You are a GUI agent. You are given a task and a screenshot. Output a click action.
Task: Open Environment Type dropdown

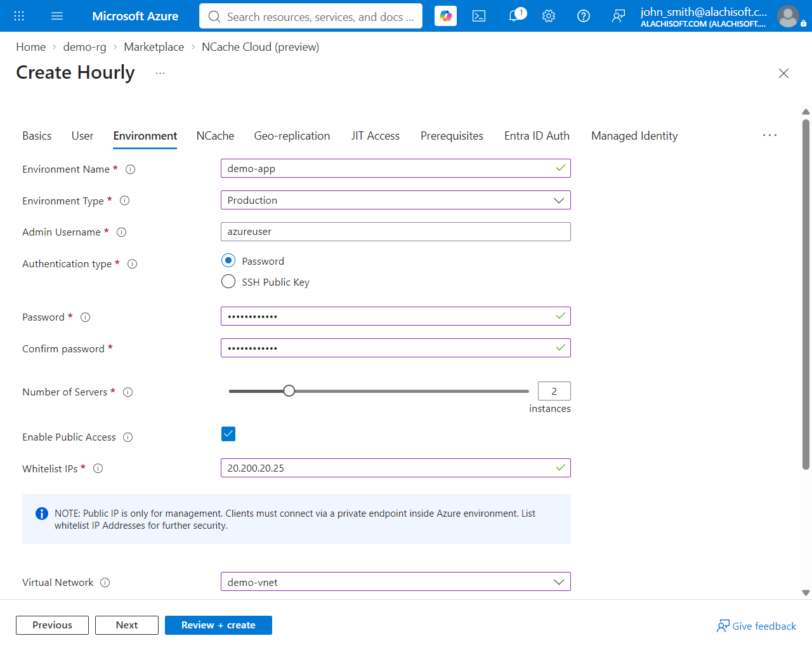pos(396,200)
